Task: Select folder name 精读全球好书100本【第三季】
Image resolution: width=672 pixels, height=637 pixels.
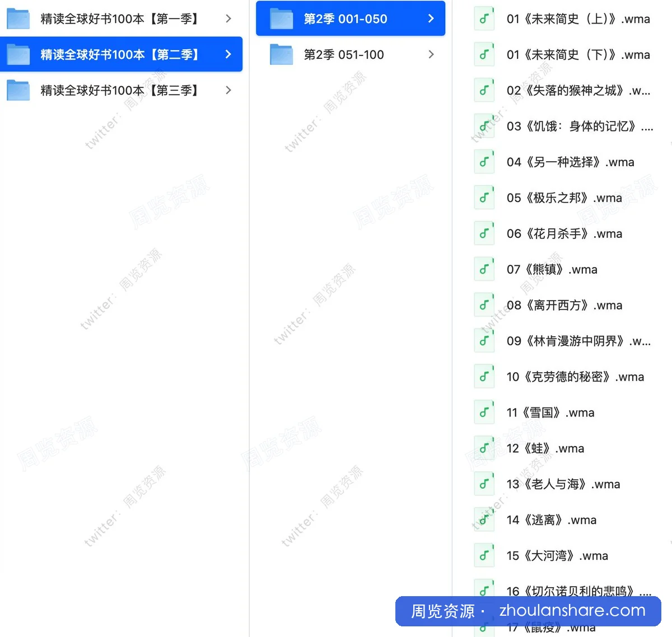Action: point(120,91)
